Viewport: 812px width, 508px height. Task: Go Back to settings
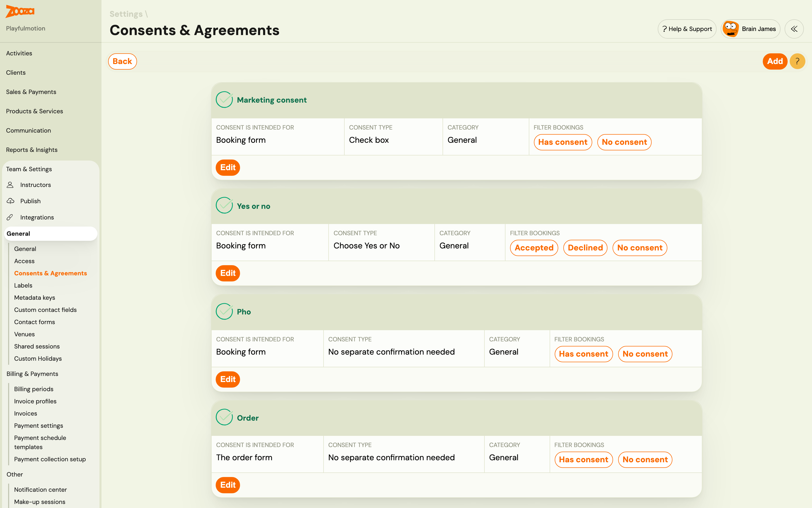[123, 61]
